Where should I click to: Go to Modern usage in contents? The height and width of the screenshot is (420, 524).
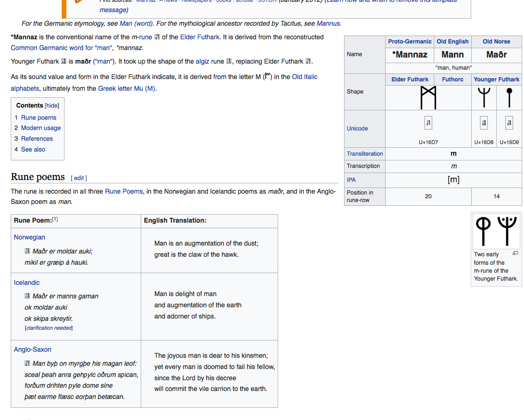point(41,128)
